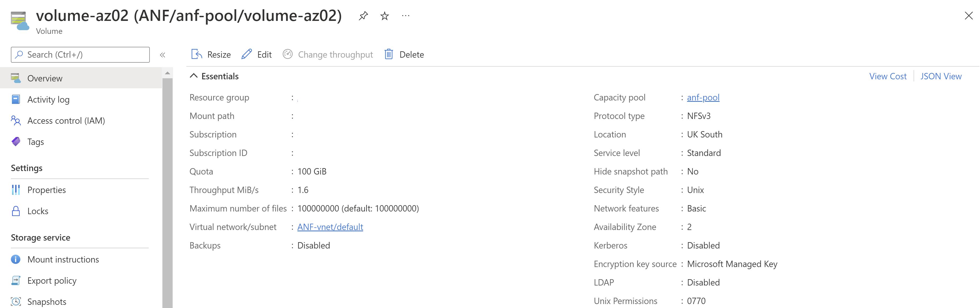The height and width of the screenshot is (308, 980).
Task: Click the Resize toolbar icon
Action: 196,54
